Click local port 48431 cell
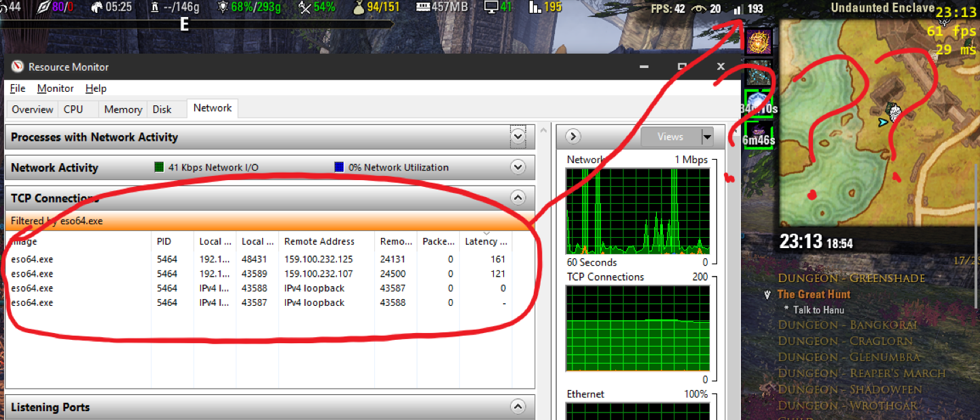Screen dimensions: 980x420 tap(254, 259)
